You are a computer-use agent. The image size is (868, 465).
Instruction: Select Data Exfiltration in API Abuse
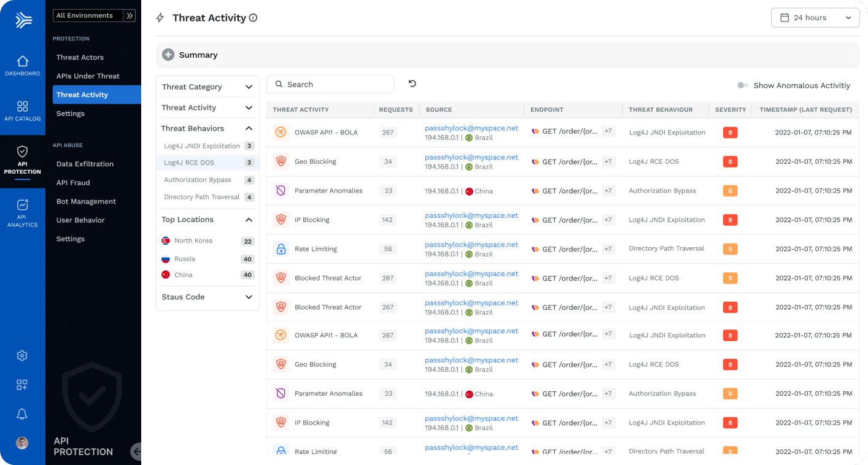tap(85, 164)
